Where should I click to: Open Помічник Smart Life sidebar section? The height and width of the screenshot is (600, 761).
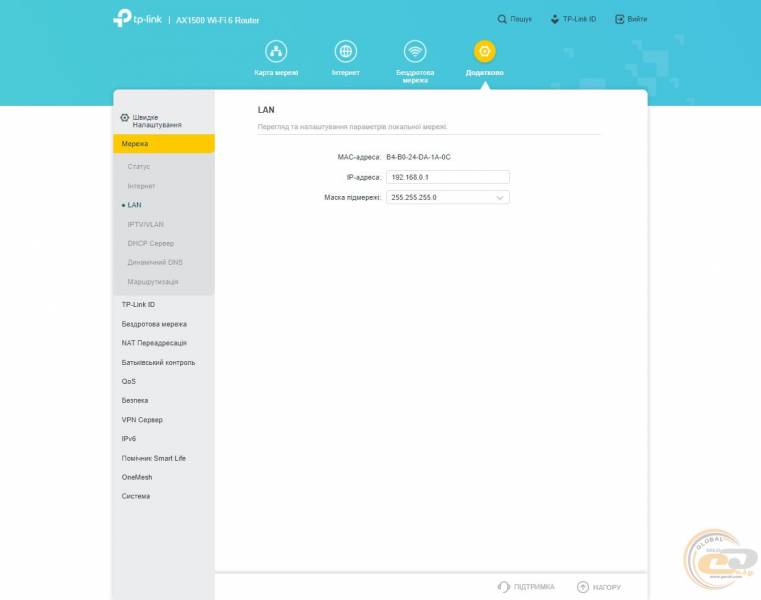[153, 458]
